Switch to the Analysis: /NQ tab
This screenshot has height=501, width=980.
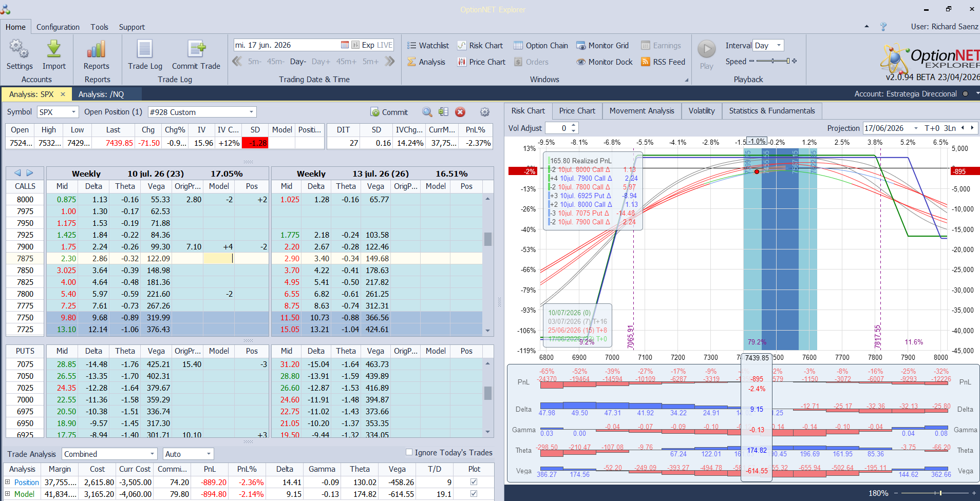coord(101,94)
